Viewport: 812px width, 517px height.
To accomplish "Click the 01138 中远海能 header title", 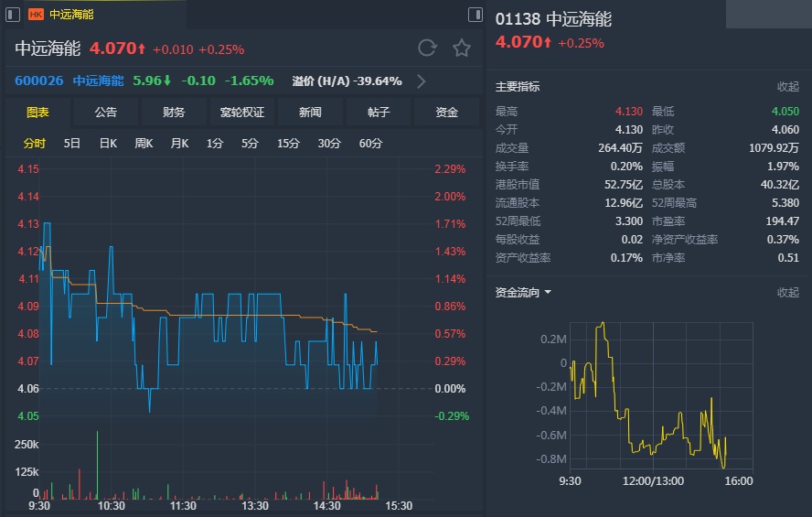I will (553, 19).
